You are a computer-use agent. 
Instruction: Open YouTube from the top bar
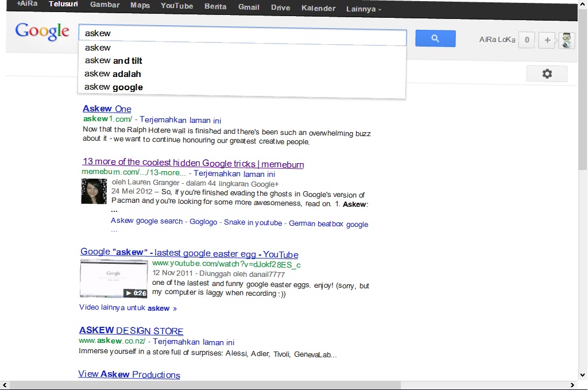coord(177,6)
